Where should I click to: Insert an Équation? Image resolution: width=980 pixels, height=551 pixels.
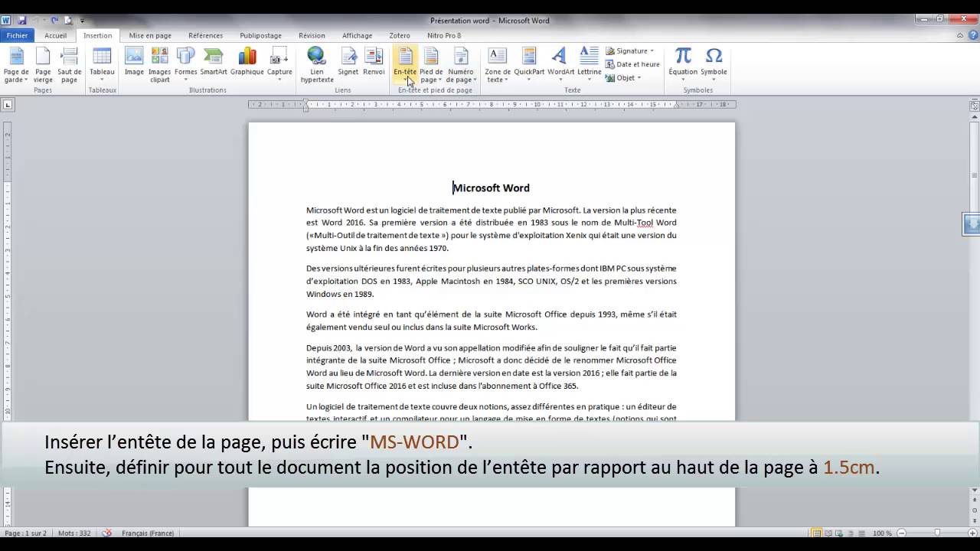(683, 65)
